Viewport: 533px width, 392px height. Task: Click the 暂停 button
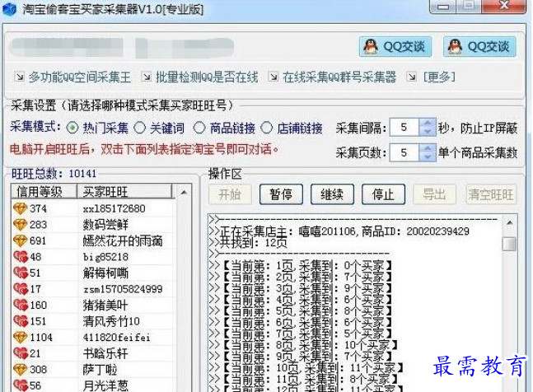[281, 194]
